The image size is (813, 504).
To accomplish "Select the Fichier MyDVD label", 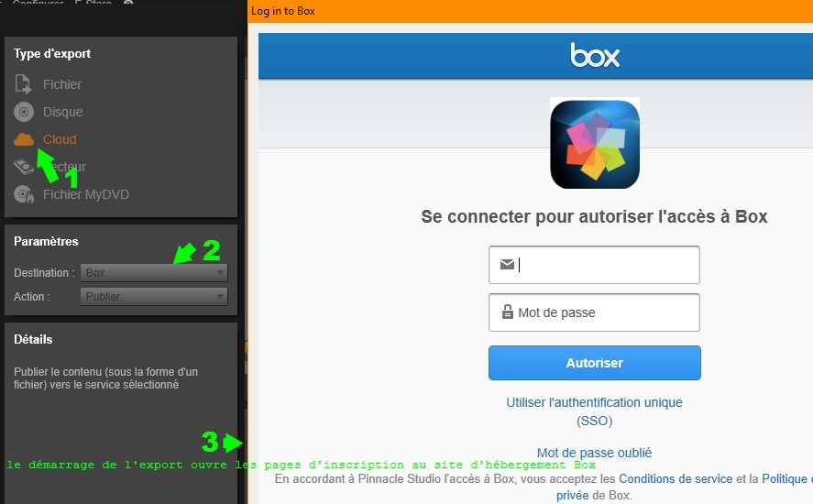I will [86, 194].
